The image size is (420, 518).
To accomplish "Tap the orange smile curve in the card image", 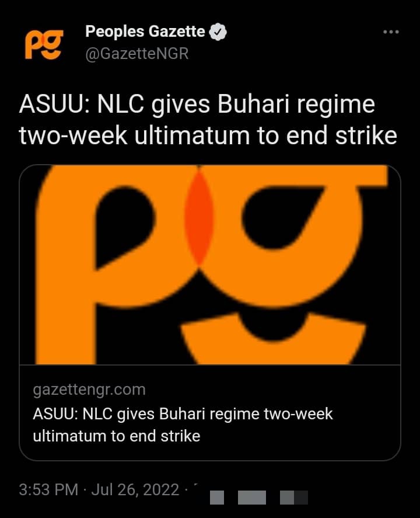I will [274, 340].
